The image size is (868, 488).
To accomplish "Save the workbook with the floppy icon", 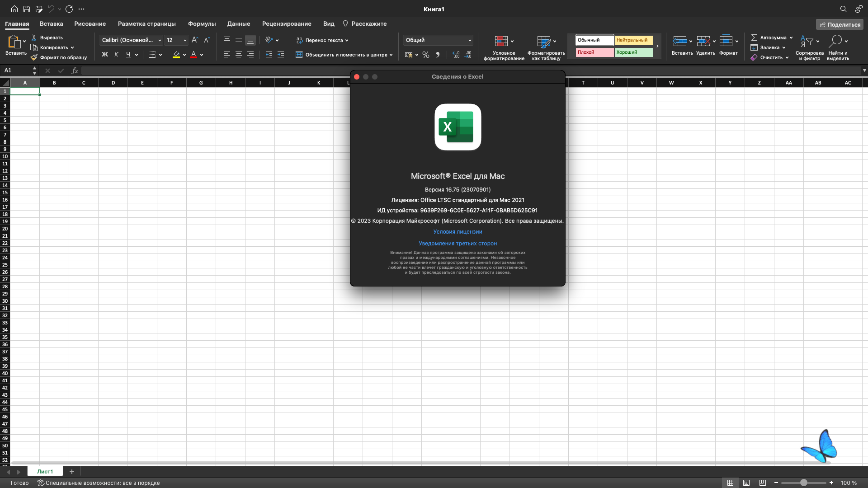I will pos(27,9).
